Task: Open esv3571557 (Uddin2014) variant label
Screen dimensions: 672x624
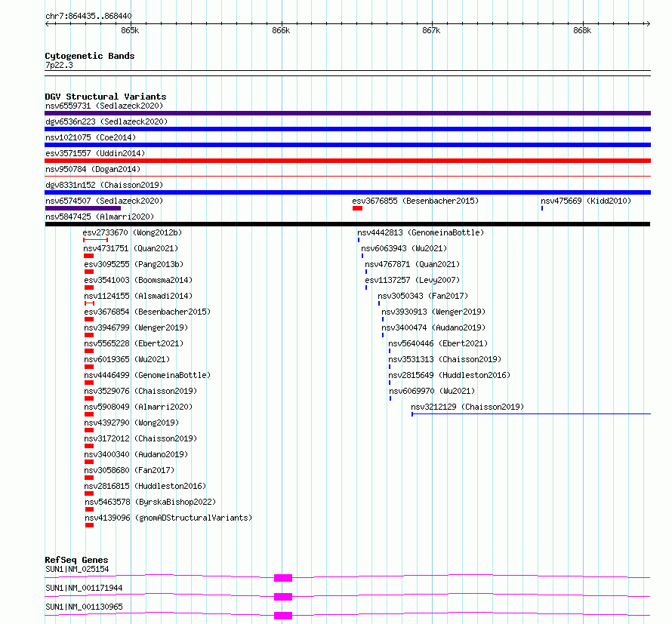Action: (95, 153)
